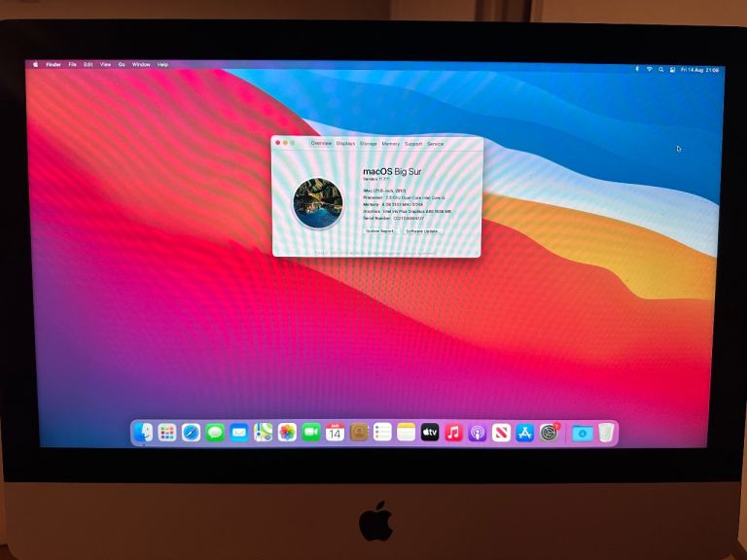This screenshot has height=560, width=747.
Task: Launch Apple TV from the Dock
Action: click(x=430, y=433)
